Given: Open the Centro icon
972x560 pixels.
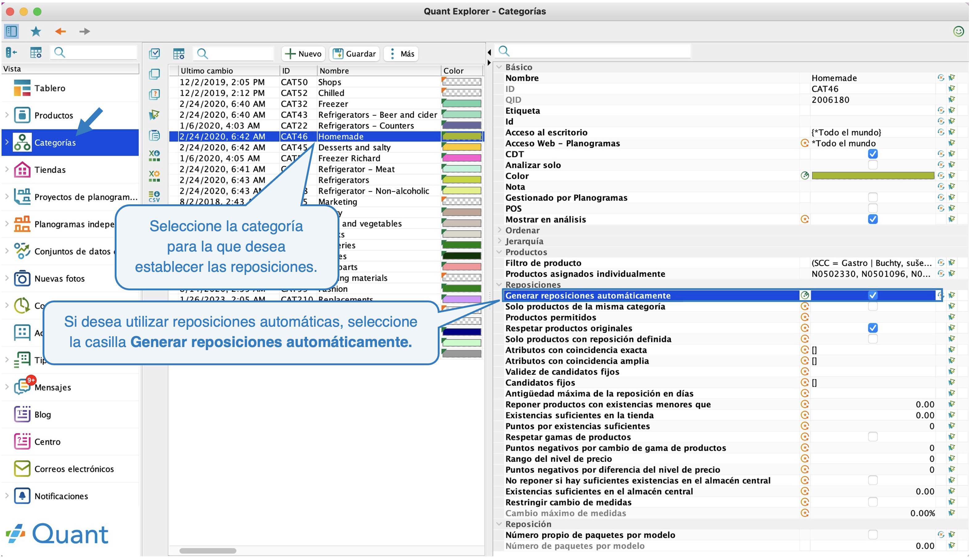Looking at the screenshot, I should pos(22,442).
